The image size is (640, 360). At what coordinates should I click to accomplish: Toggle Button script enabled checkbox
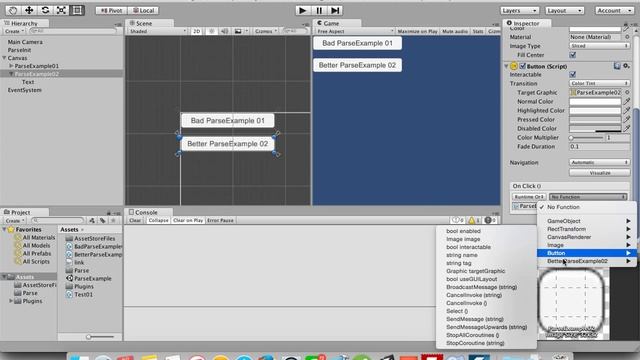pyautogui.click(x=522, y=66)
